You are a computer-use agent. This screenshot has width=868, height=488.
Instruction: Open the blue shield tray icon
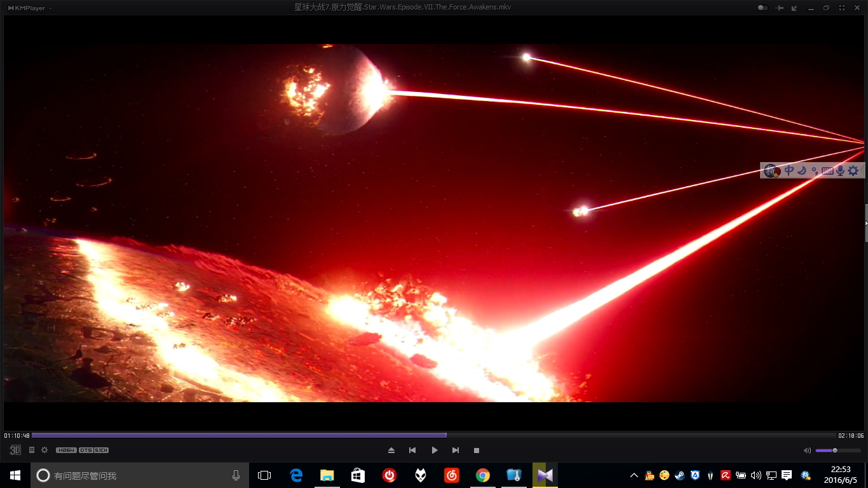pyautogui.click(x=695, y=475)
